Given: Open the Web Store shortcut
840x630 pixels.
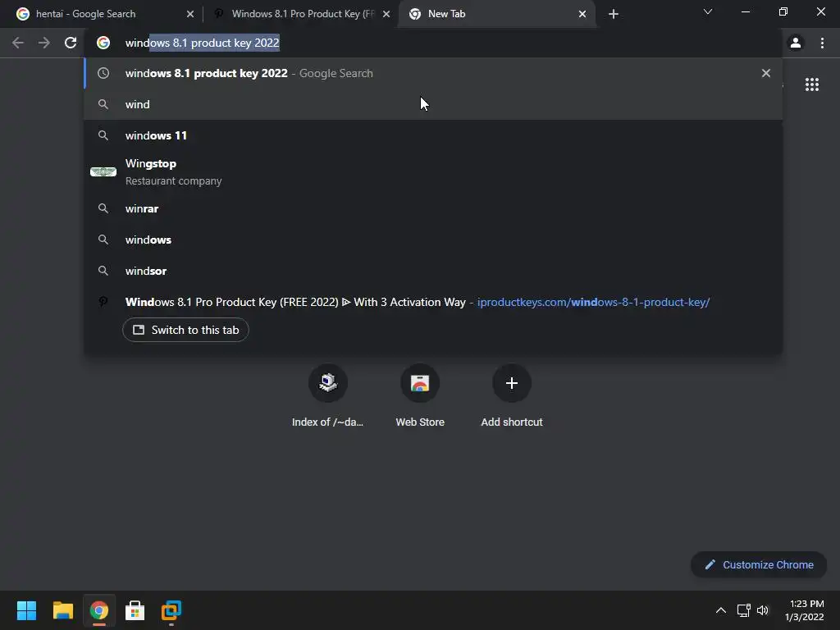Looking at the screenshot, I should click(x=420, y=396).
